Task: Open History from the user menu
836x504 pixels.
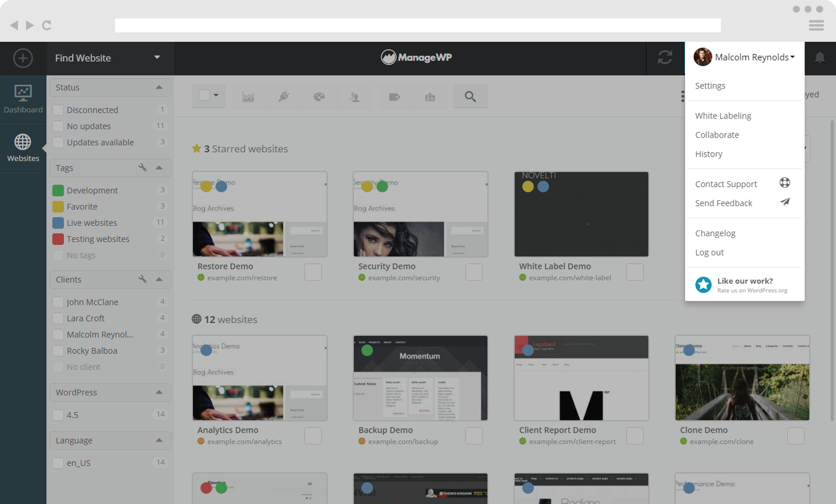Action: (x=709, y=154)
